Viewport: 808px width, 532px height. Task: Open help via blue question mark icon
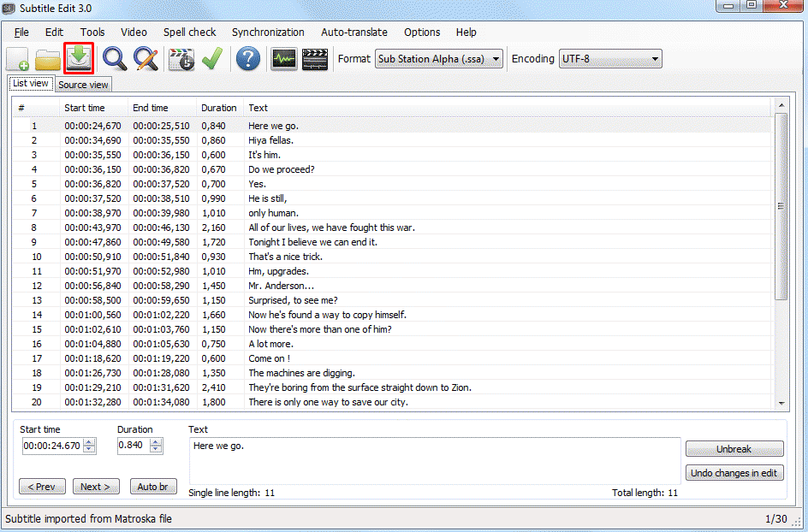[x=248, y=59]
